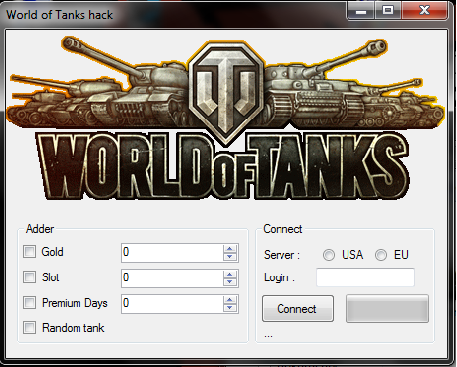Viewport: 457px width, 367px height.
Task: Choose the EU server radio button
Action: pos(381,255)
